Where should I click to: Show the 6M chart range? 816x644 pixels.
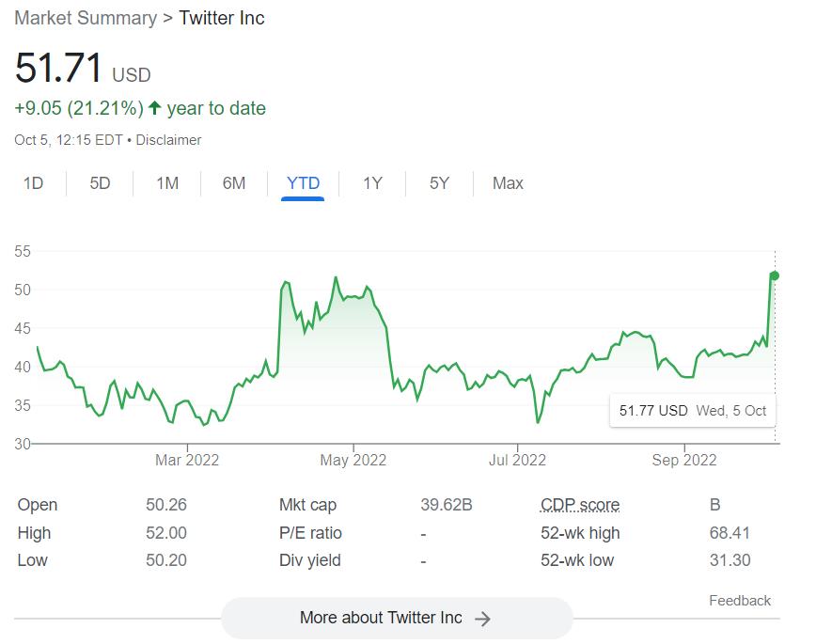point(234,183)
